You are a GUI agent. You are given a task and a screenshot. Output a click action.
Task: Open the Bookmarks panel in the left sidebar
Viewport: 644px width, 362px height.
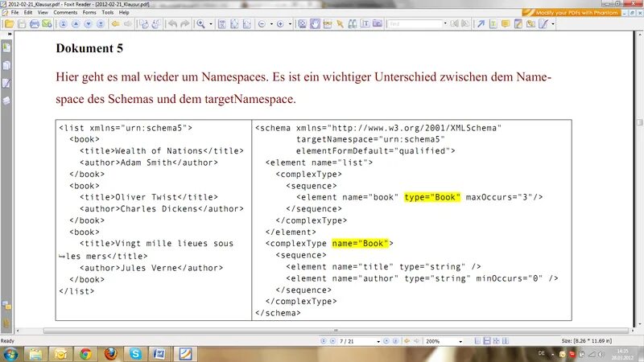coord(6,47)
